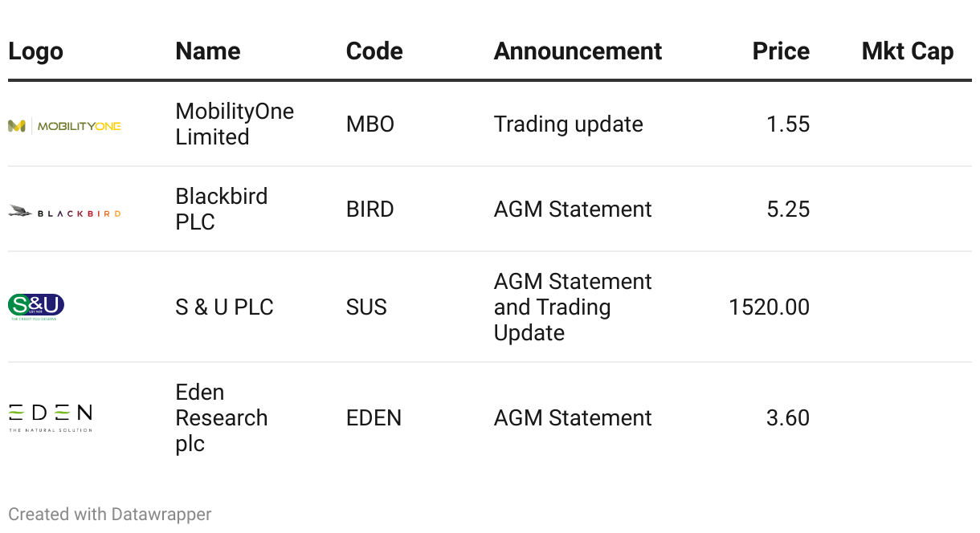Screen dimensions: 980x533
Task: Click the AGM Statement and Trading Update text
Action: (x=572, y=307)
